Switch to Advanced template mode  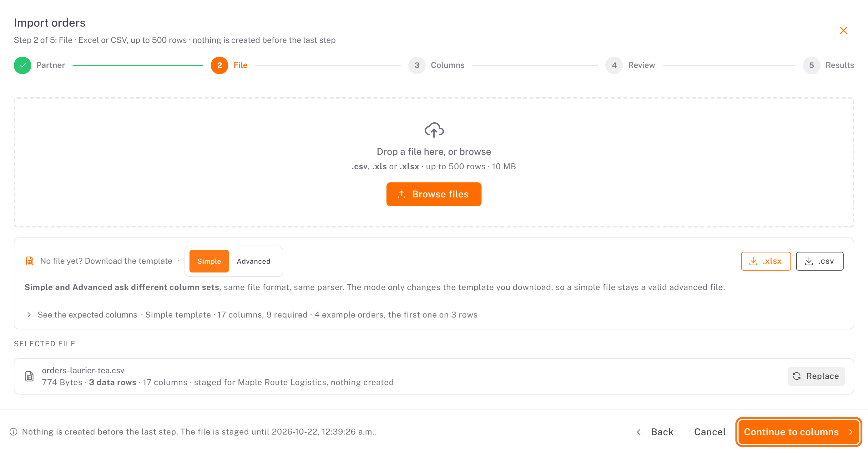(x=253, y=261)
